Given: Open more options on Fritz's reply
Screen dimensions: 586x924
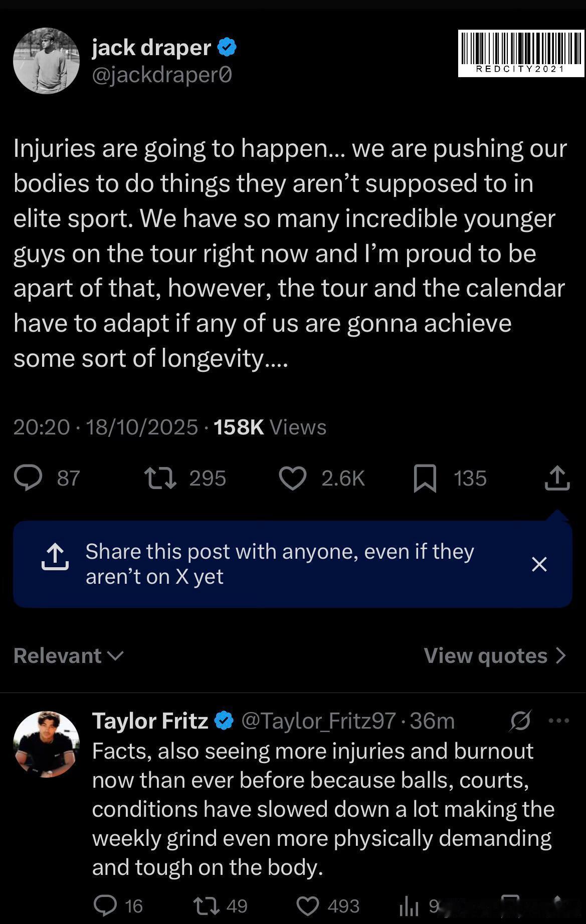Looking at the screenshot, I should (559, 721).
